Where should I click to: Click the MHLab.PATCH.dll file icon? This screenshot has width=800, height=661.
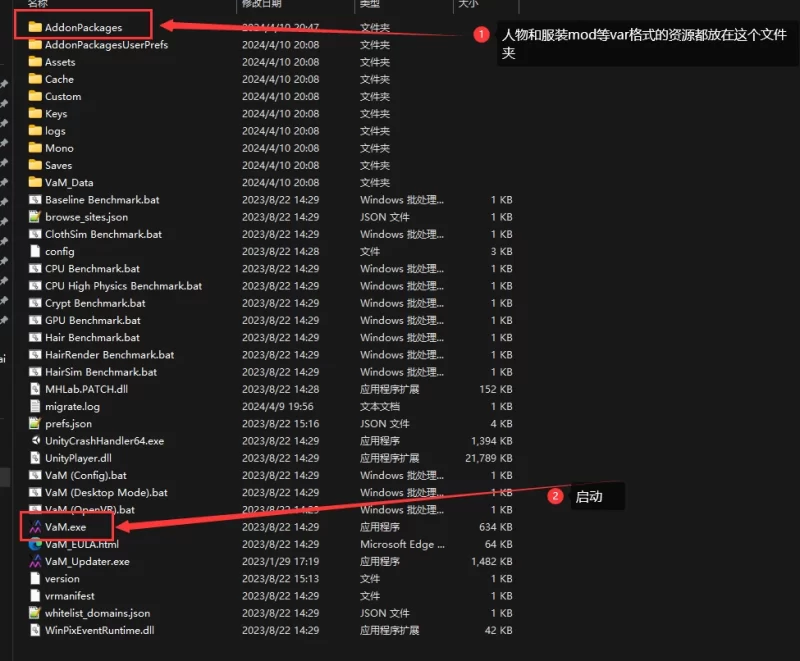pos(35,389)
